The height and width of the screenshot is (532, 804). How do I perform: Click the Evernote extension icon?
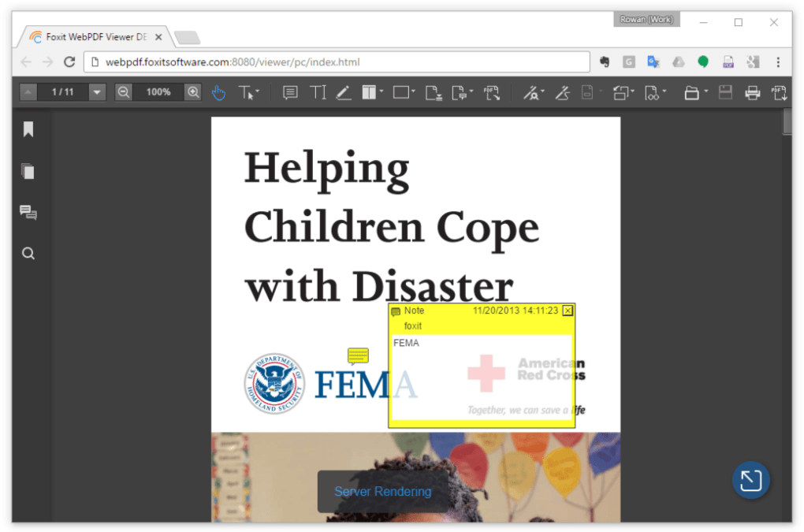tap(605, 62)
